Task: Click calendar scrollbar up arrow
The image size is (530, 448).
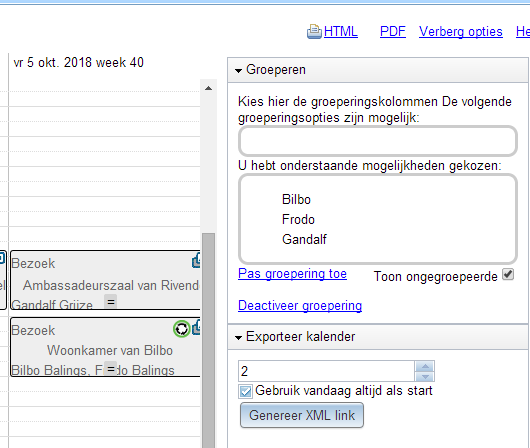Action: tap(209, 89)
